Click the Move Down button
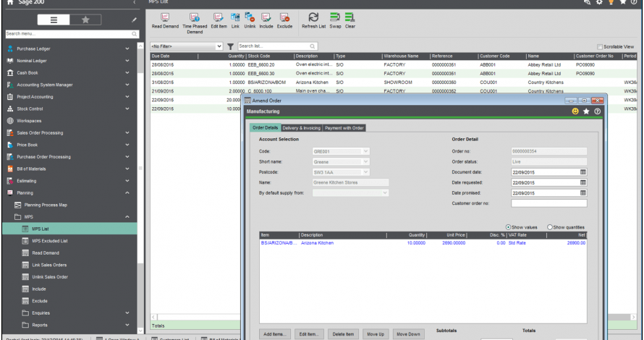 pos(408,334)
